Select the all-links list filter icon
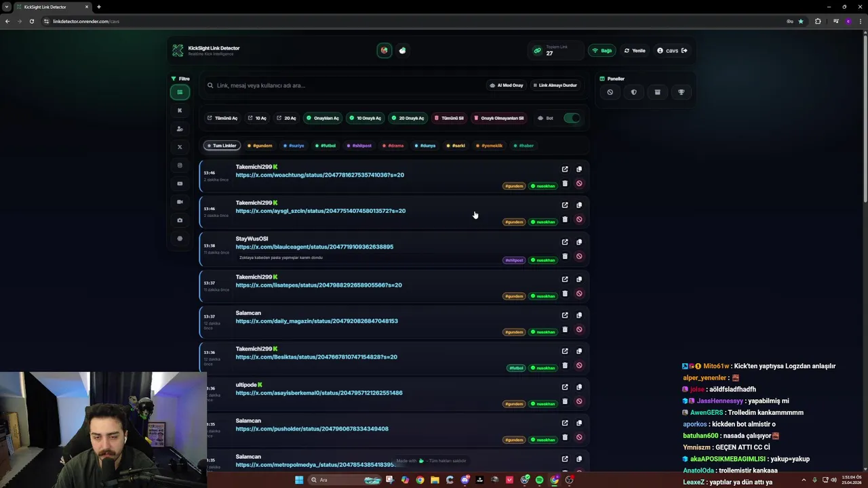 pyautogui.click(x=180, y=92)
